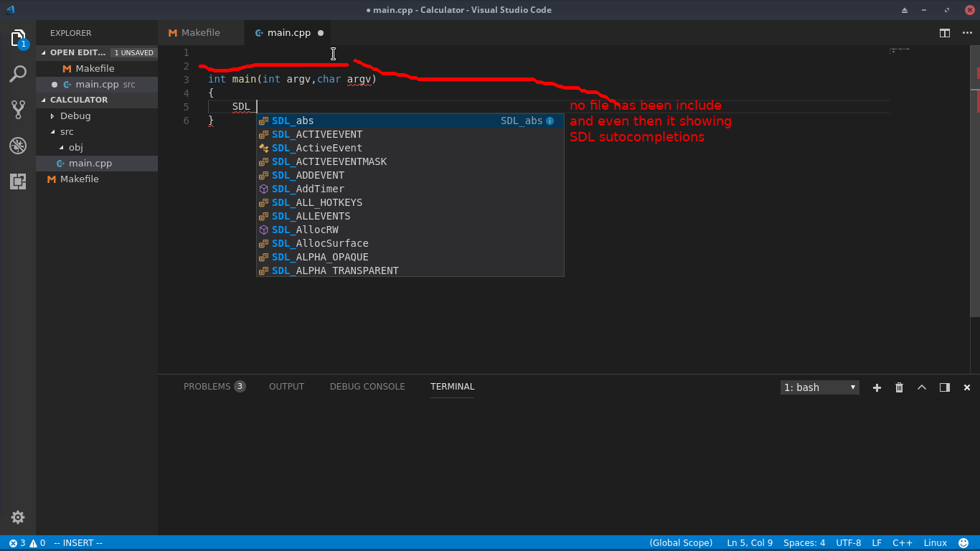Open the editor More Actions menu
The width and height of the screenshot is (980, 551).
point(966,33)
